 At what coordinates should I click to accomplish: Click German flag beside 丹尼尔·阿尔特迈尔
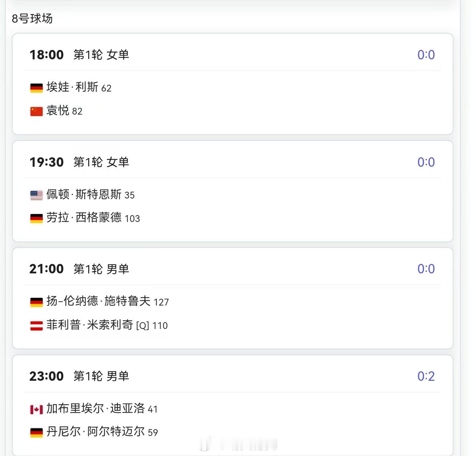click(37, 433)
